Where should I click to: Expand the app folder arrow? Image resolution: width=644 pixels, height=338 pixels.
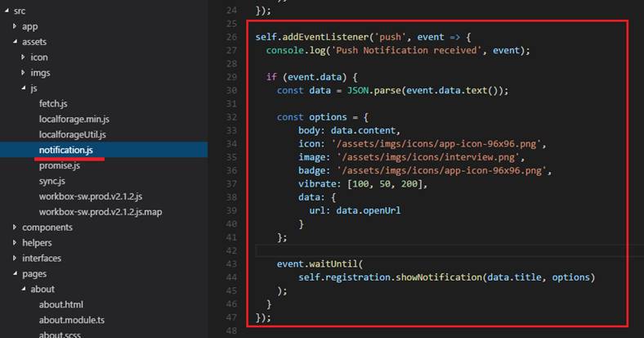tap(15, 26)
